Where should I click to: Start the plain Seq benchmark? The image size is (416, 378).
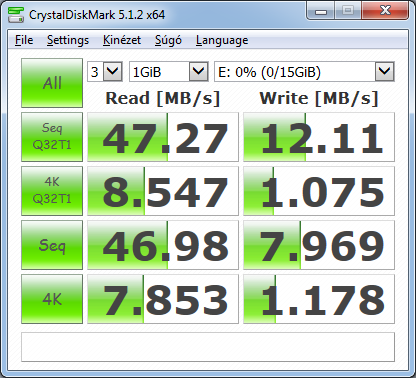coord(52,245)
